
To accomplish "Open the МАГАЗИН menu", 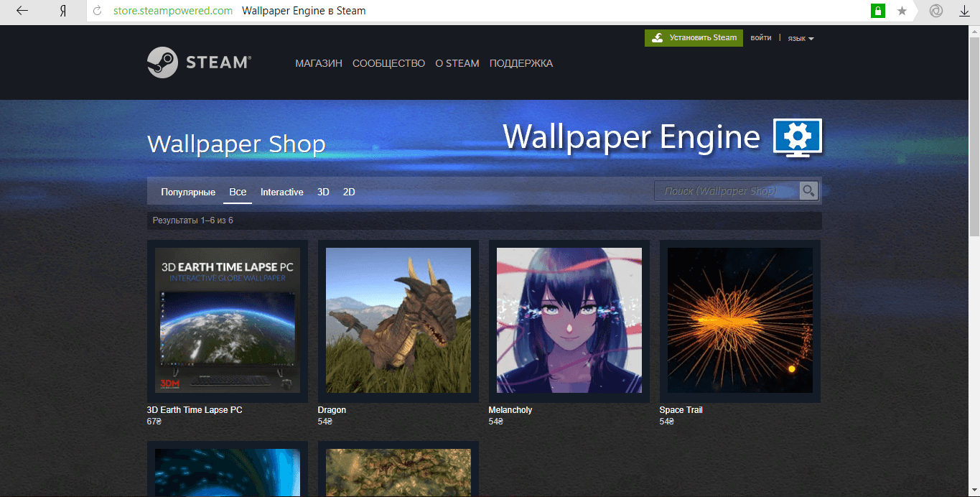I will [319, 63].
